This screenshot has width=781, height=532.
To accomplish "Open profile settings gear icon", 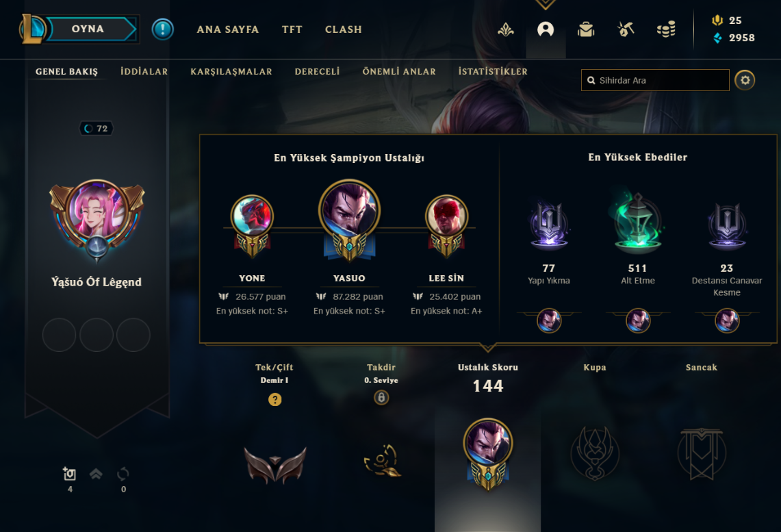I will click(x=745, y=80).
